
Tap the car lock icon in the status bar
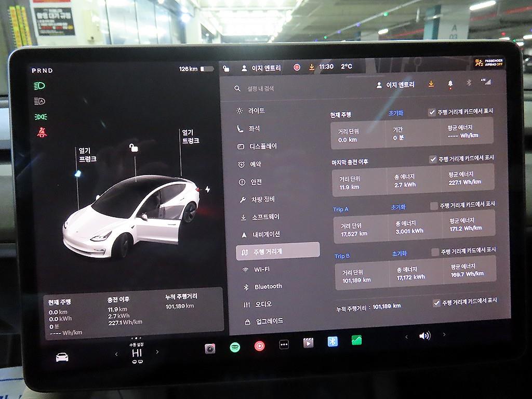coord(227,68)
